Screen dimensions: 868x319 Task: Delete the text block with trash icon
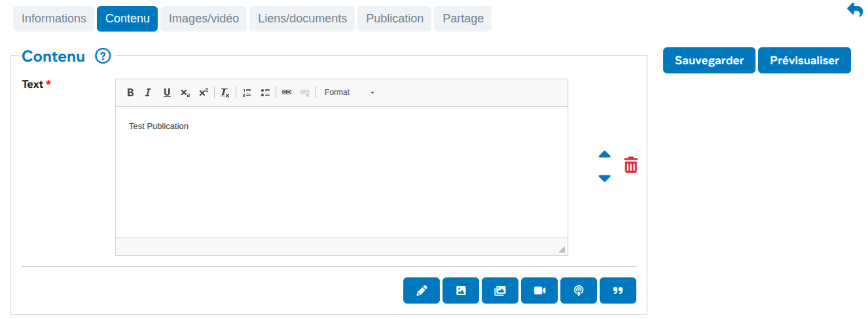coord(630,165)
